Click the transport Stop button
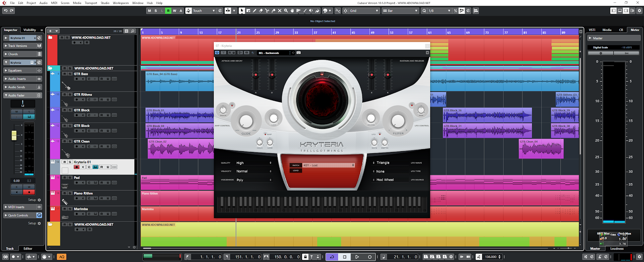The image size is (644, 262). click(x=345, y=257)
